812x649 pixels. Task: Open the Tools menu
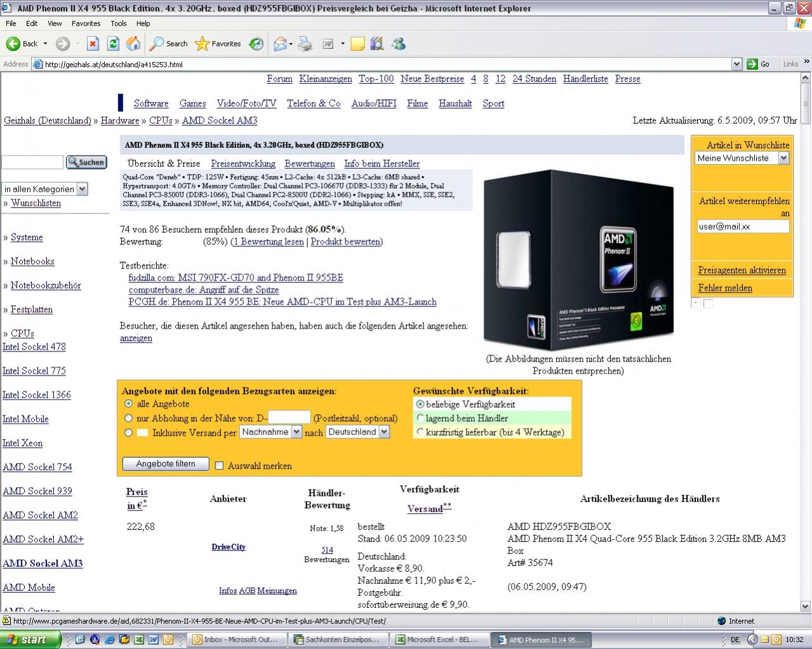point(119,23)
